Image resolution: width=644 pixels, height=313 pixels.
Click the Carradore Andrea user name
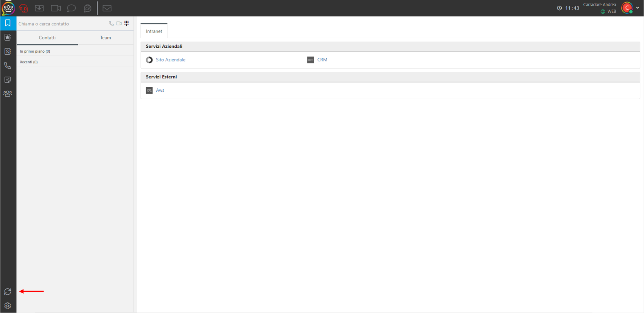pyautogui.click(x=600, y=5)
